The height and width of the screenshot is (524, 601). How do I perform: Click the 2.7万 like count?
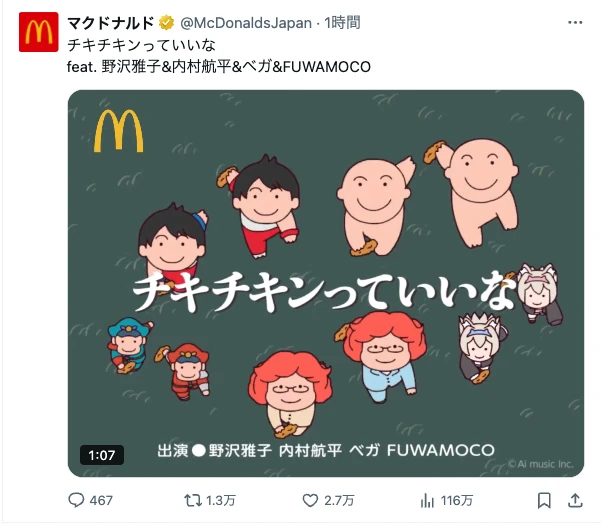[339, 501]
